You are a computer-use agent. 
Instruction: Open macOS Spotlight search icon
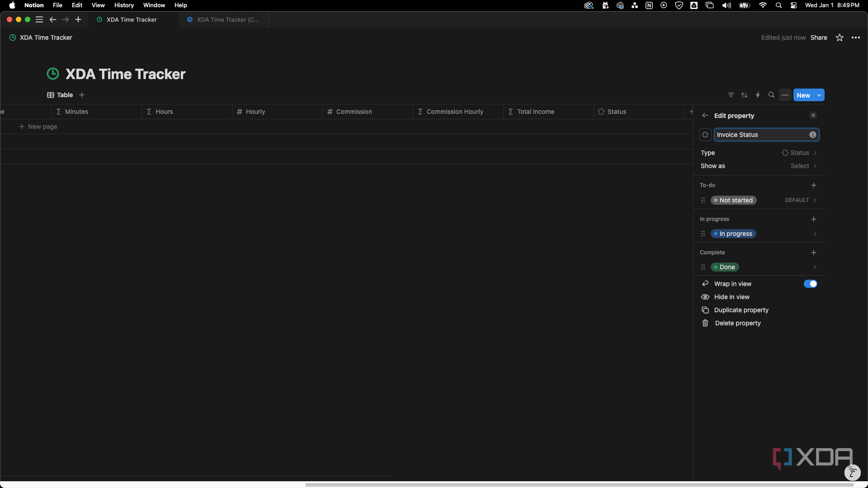tap(778, 5)
